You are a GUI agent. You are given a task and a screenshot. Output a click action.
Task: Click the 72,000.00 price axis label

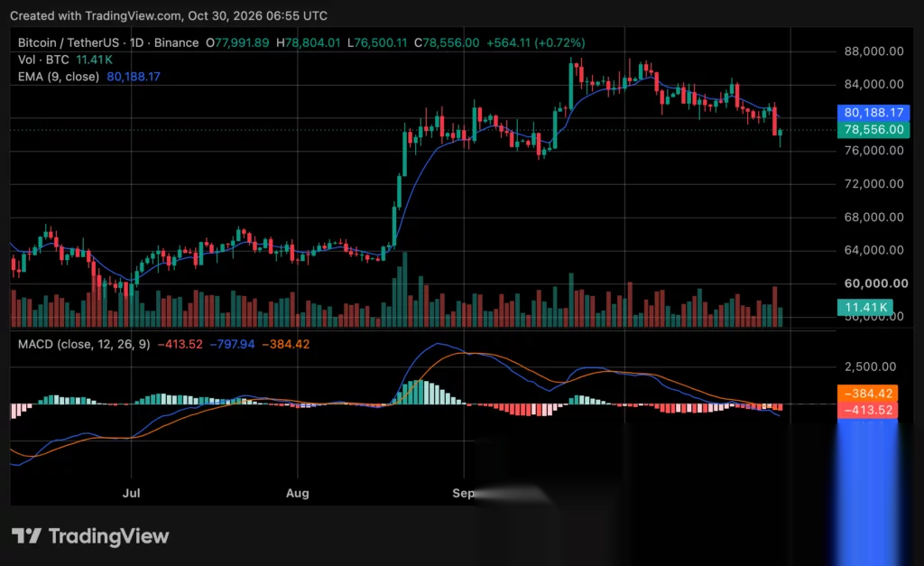point(873,184)
